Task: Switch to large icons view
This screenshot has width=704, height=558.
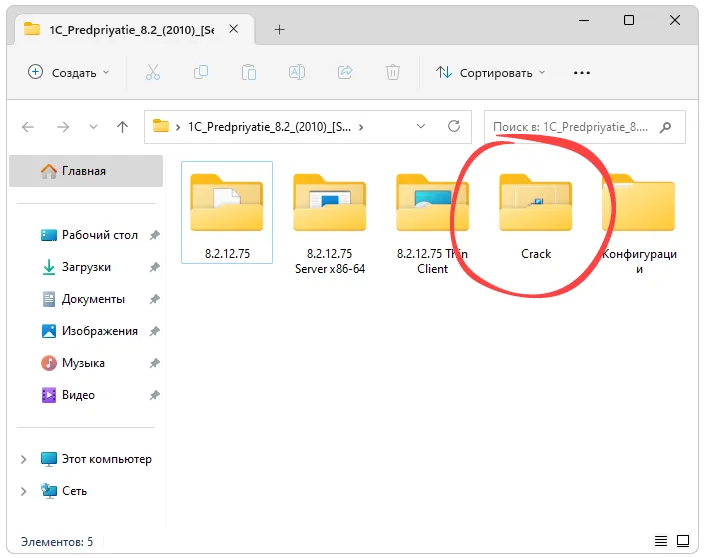Action: point(683,541)
